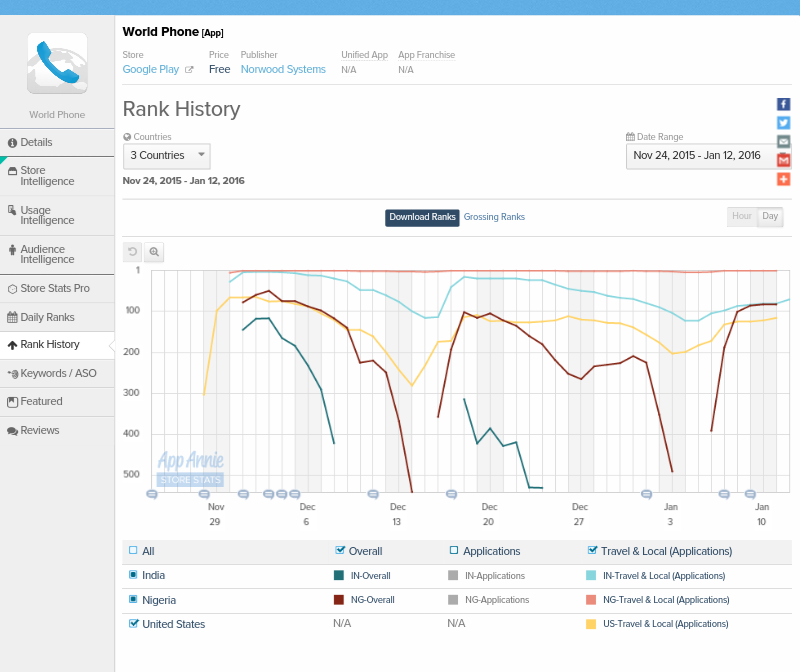Click the magnifier zoom icon above chart
This screenshot has width=800, height=672.
(x=154, y=252)
